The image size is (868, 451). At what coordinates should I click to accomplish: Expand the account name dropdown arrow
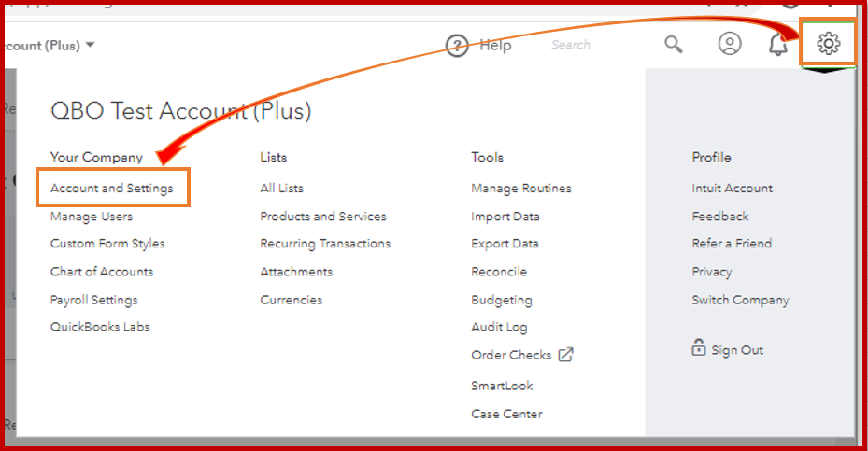(90, 44)
